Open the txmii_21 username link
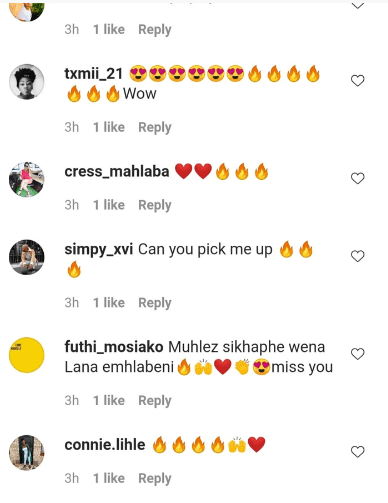This screenshot has width=388, height=503. 94,74
